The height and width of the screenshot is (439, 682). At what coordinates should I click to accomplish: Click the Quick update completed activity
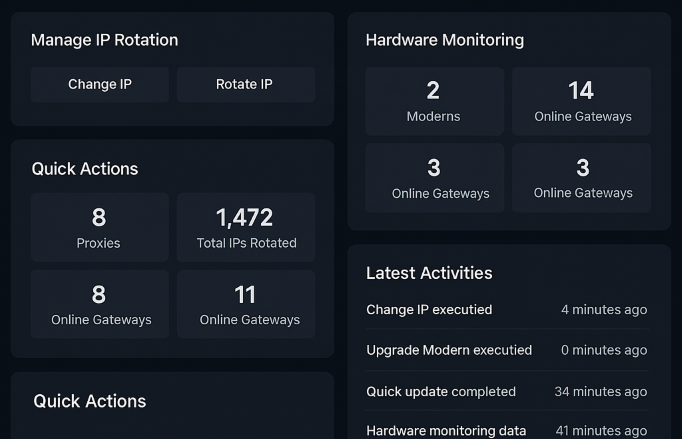tap(441, 391)
